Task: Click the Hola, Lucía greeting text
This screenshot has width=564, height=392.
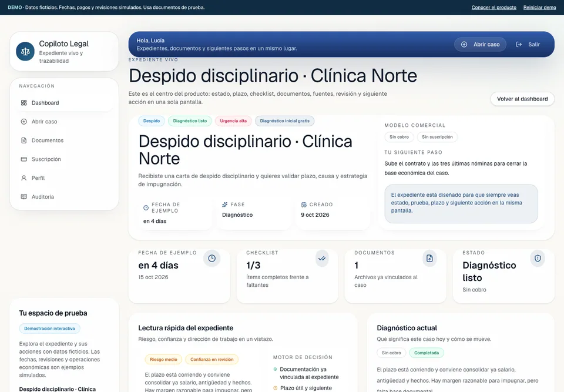Action: [x=150, y=41]
